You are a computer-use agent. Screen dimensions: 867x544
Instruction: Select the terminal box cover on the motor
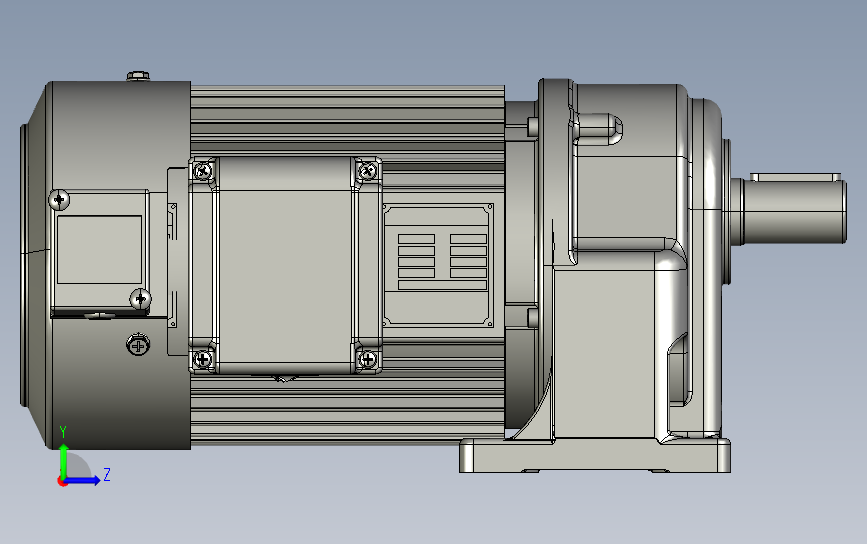pos(285,265)
